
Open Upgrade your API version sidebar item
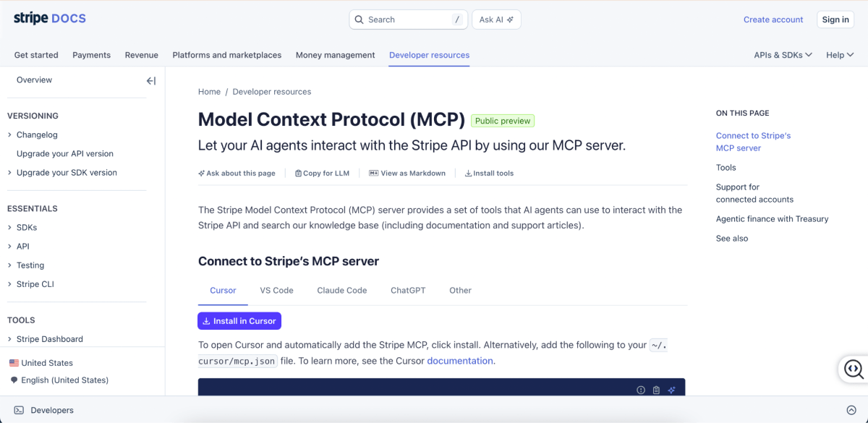coord(65,154)
